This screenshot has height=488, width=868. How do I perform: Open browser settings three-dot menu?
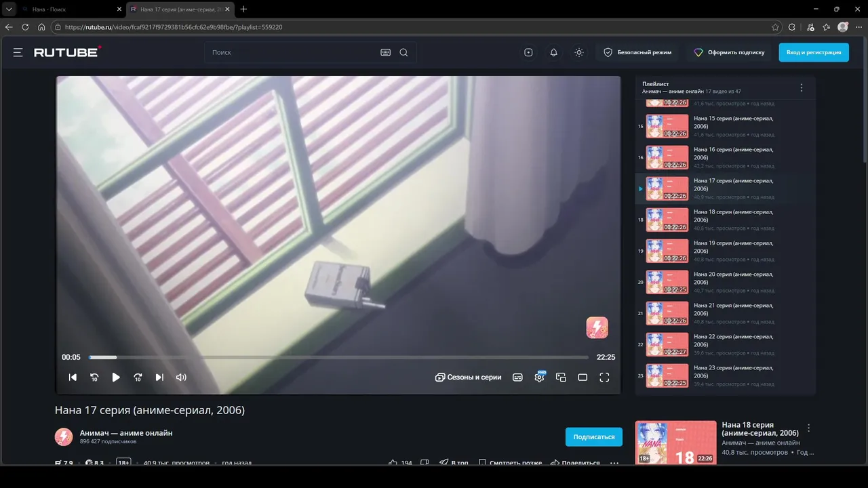click(x=859, y=27)
